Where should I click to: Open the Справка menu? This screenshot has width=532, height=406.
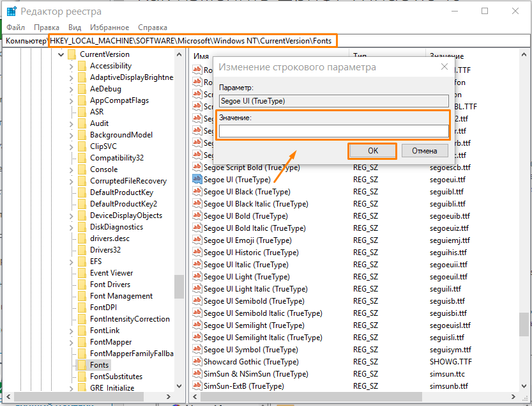click(x=153, y=27)
